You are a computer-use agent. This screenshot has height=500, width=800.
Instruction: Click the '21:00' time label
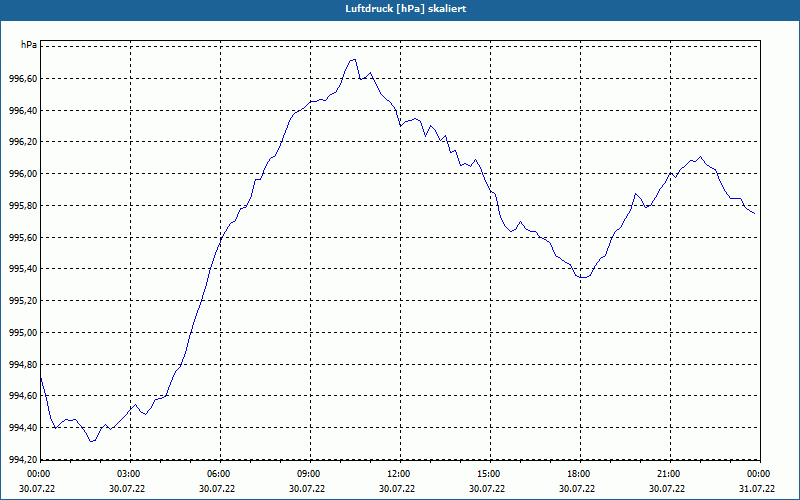pos(670,474)
